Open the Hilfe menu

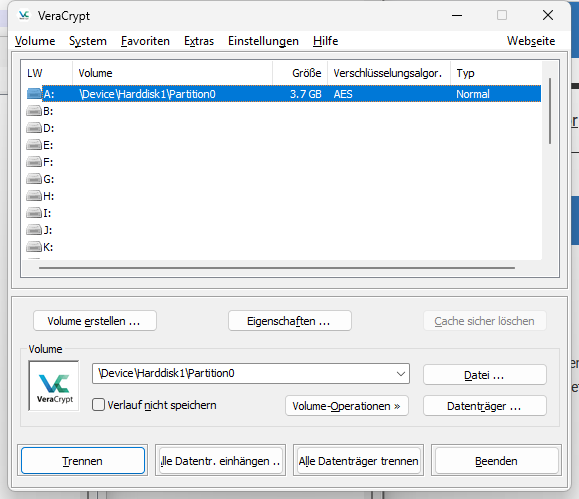click(x=325, y=41)
